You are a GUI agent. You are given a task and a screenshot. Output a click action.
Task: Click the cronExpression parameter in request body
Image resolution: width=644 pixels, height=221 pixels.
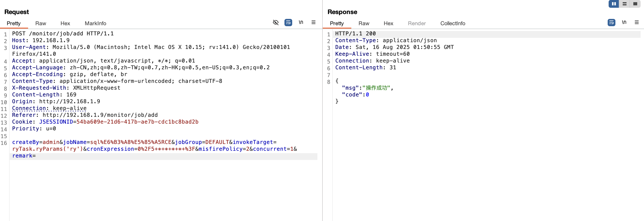(141, 149)
